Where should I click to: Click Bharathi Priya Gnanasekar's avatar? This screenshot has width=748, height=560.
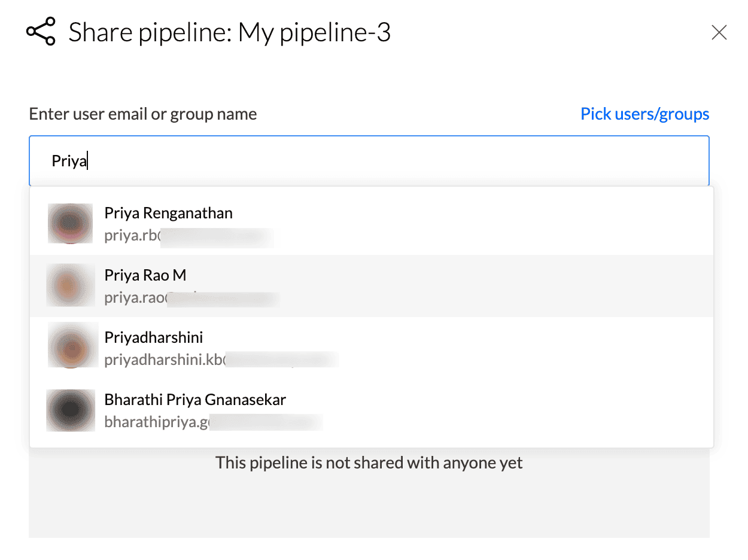pyautogui.click(x=71, y=410)
